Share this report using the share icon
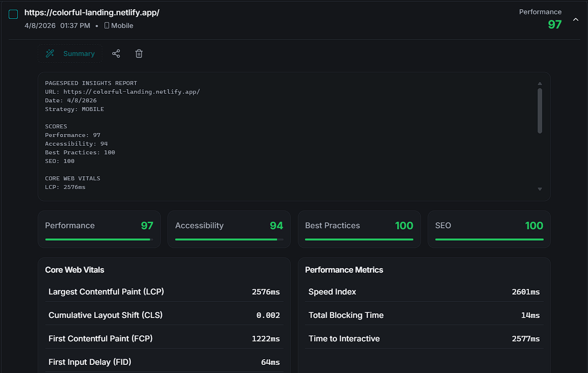 pyautogui.click(x=116, y=53)
